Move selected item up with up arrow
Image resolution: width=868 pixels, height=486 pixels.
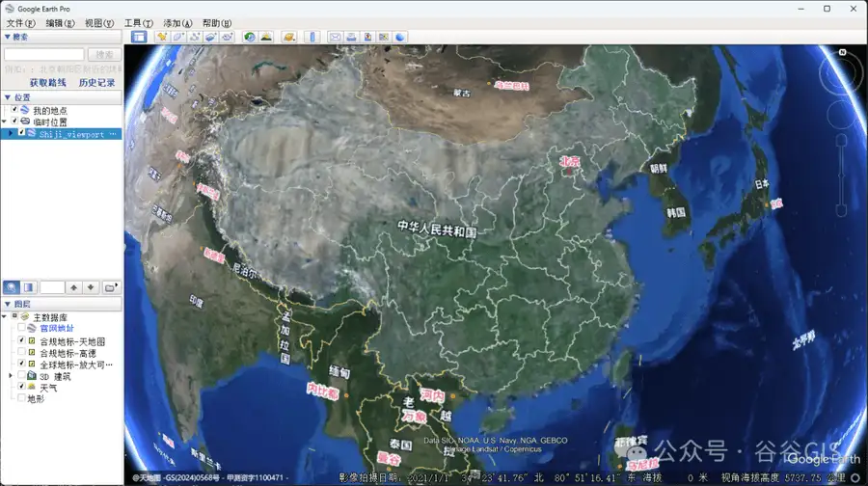pos(73,287)
